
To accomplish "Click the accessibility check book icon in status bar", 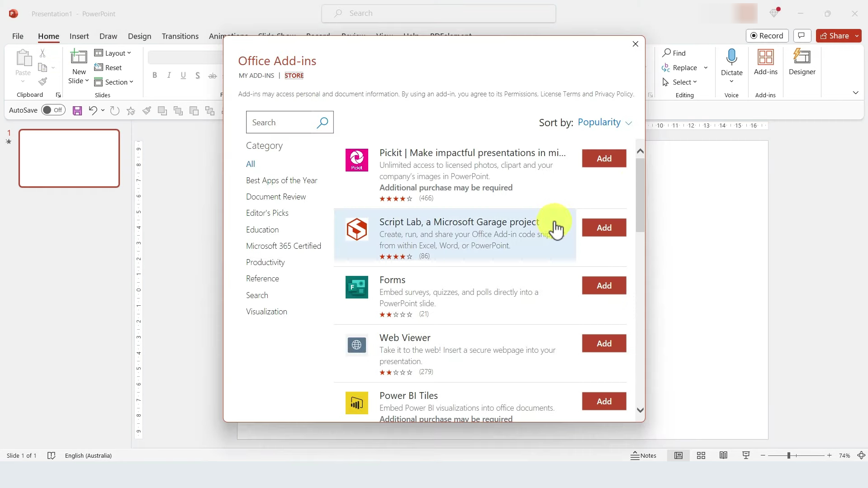I will [x=51, y=455].
